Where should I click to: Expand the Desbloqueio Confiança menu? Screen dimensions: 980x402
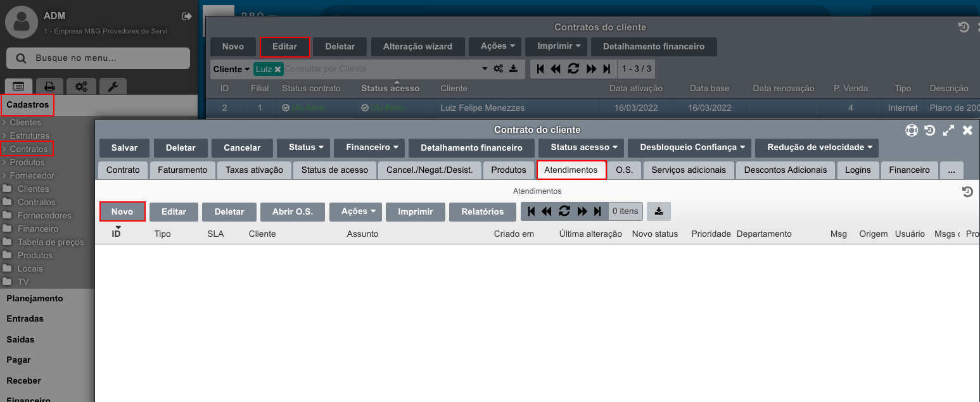pyautogui.click(x=689, y=148)
